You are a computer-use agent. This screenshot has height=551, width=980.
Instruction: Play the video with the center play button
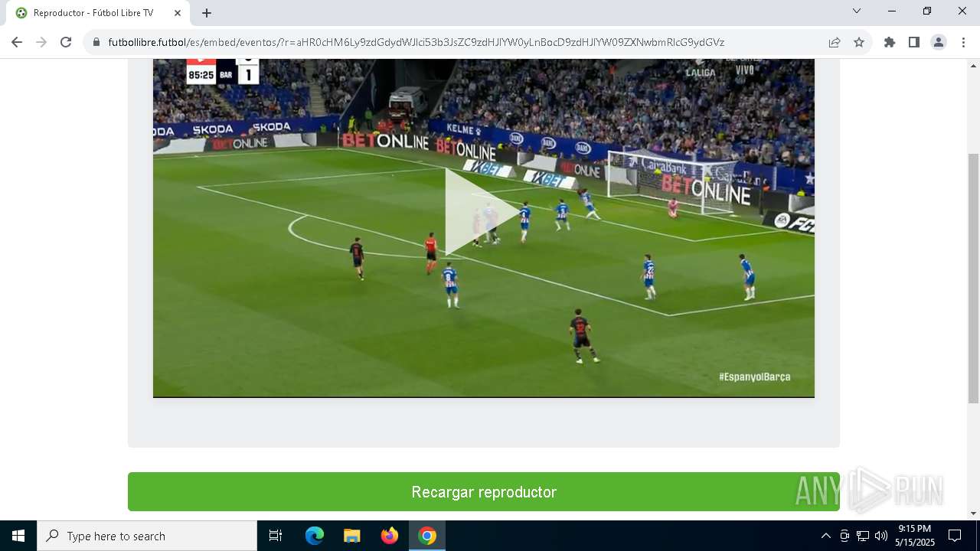[x=482, y=211]
